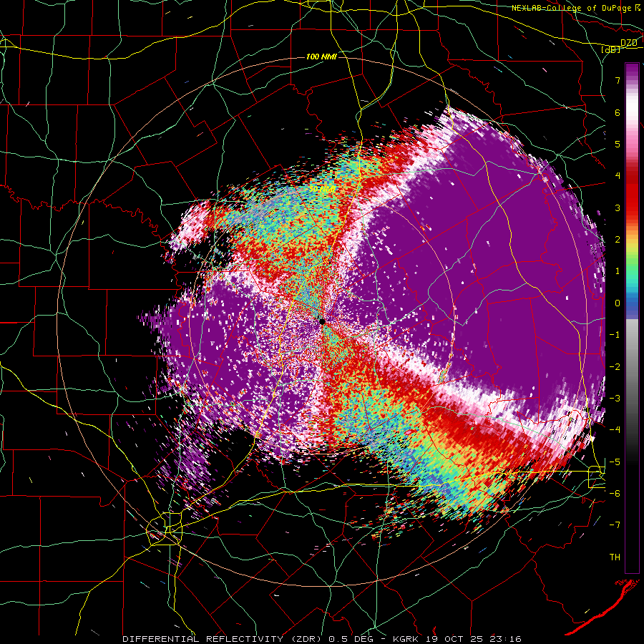This screenshot has width=644, height=644.
Task: Click the TH label on color scale
Action: [615, 557]
